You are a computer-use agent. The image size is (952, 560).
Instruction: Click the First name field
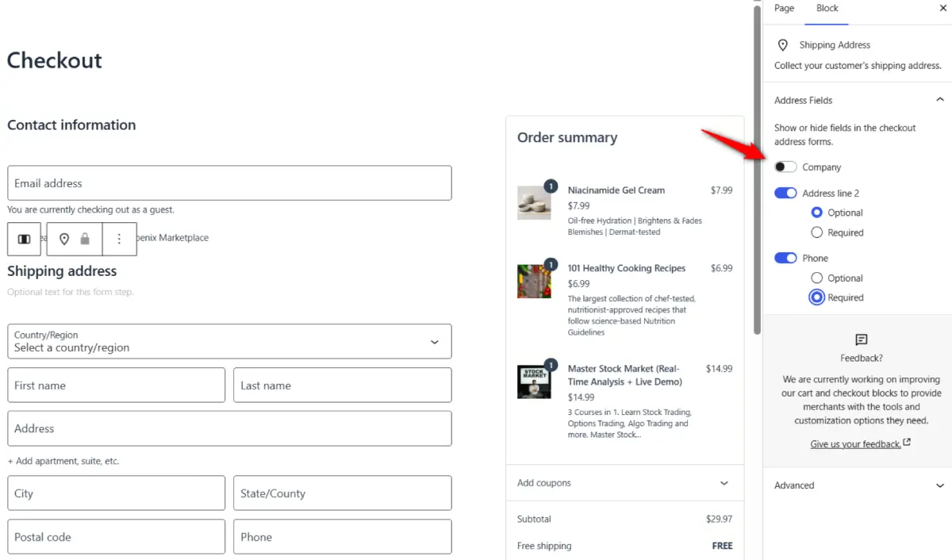click(117, 385)
